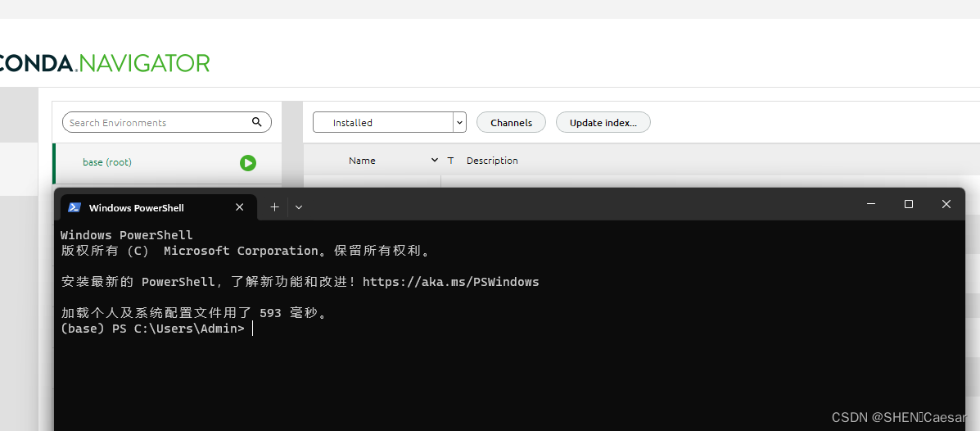Select the base (root) environment

(x=168, y=162)
